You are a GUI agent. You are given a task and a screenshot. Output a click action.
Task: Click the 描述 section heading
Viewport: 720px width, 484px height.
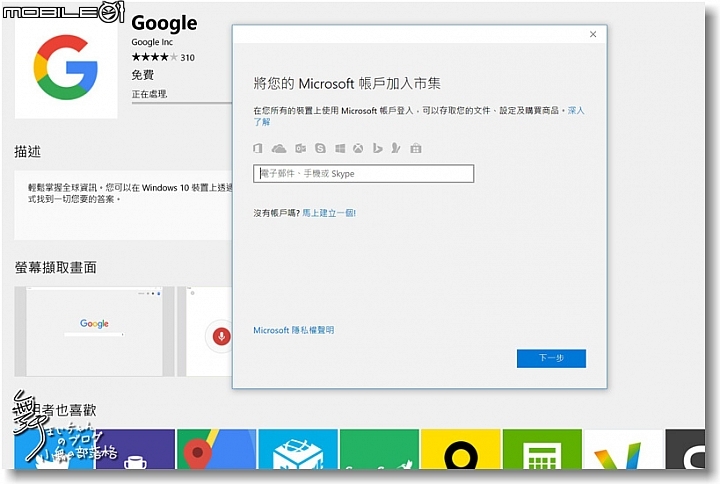[x=28, y=151]
